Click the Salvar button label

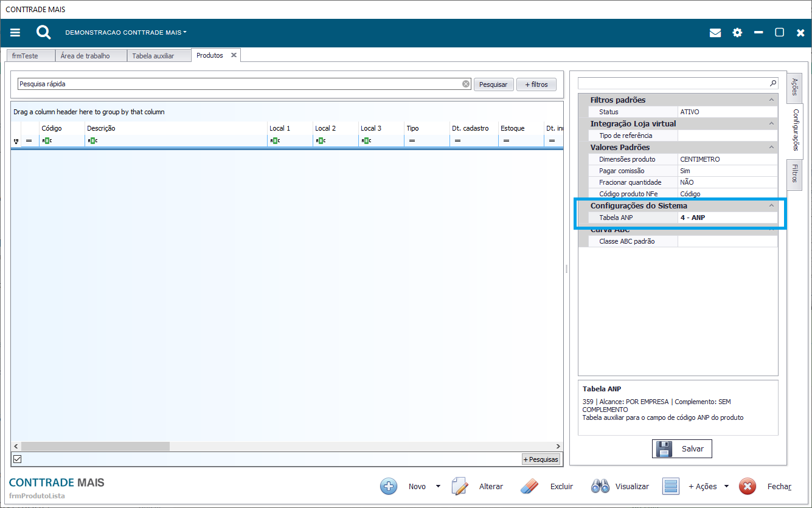pos(693,449)
